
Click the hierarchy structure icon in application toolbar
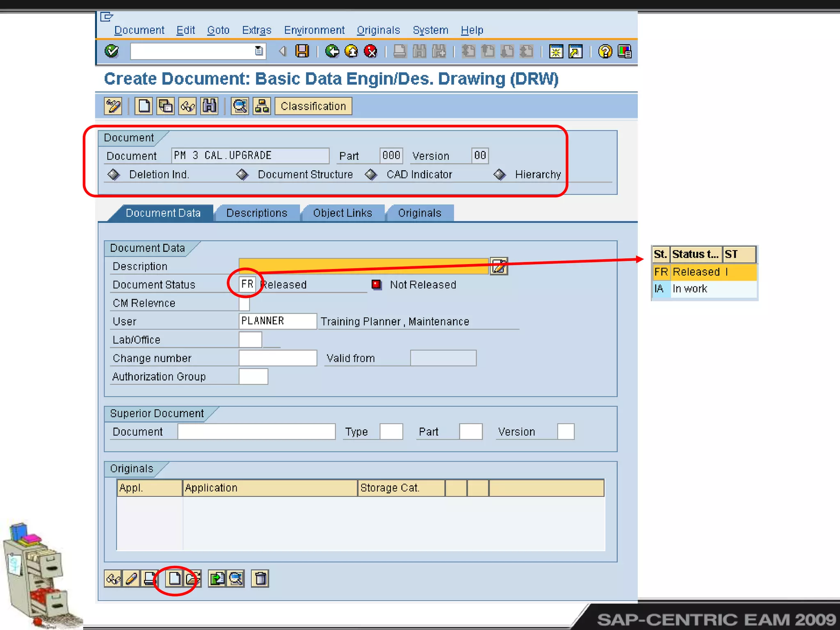262,106
